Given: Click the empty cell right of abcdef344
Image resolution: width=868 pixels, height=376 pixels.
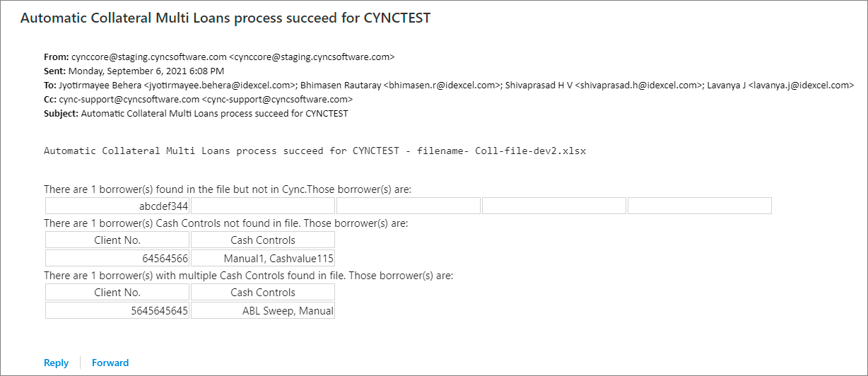Looking at the screenshot, I should click(263, 206).
